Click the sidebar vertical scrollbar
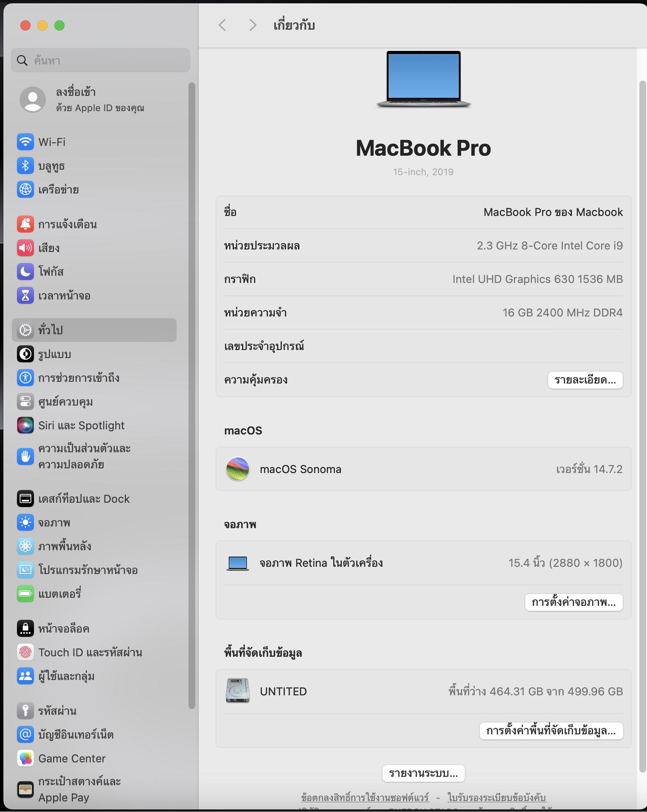 point(192,395)
